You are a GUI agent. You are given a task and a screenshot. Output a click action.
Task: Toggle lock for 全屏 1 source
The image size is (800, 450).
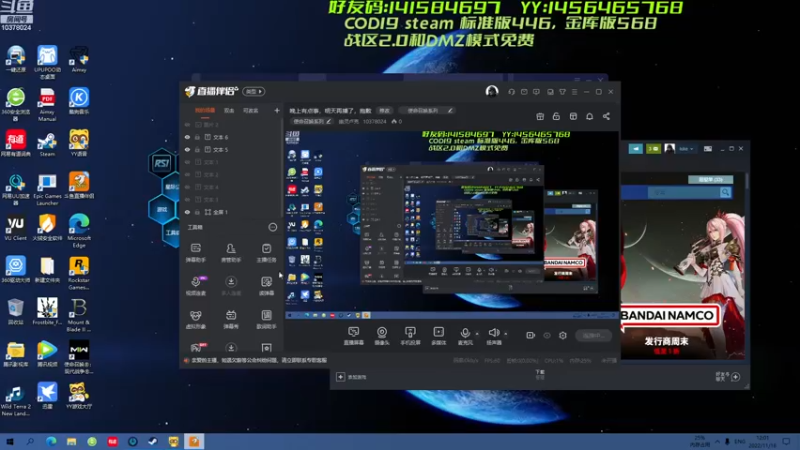click(197, 212)
